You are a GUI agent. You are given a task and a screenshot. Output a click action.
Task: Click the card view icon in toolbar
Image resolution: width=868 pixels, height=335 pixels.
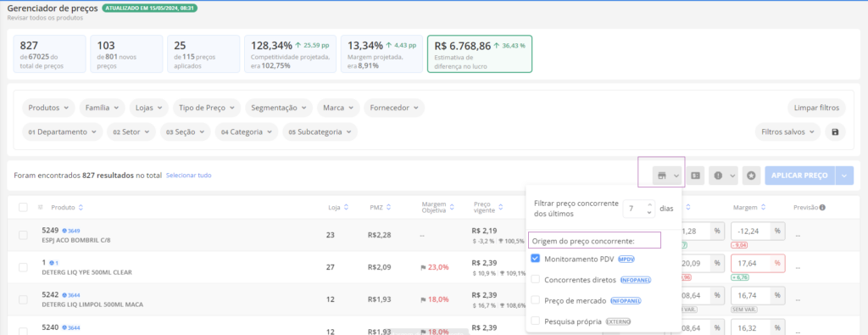tap(696, 176)
